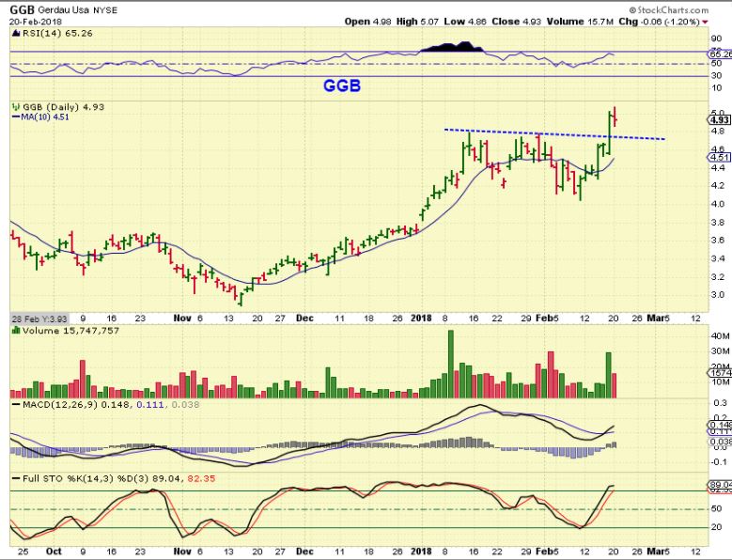Click the candlestick icon beside GGB (Daily)
732x560 pixels.
coord(16,107)
